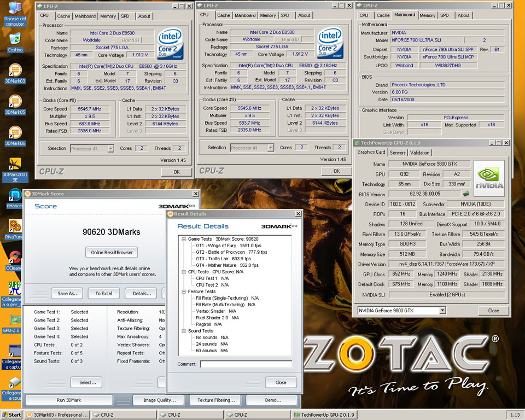Click the Driver Version value in GPU-Z
The width and height of the screenshot is (525, 420).
447,264
